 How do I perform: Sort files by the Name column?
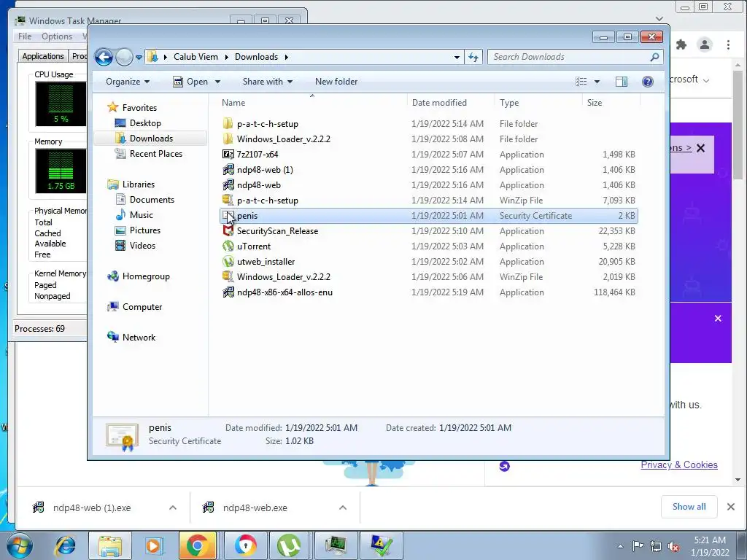(x=233, y=102)
